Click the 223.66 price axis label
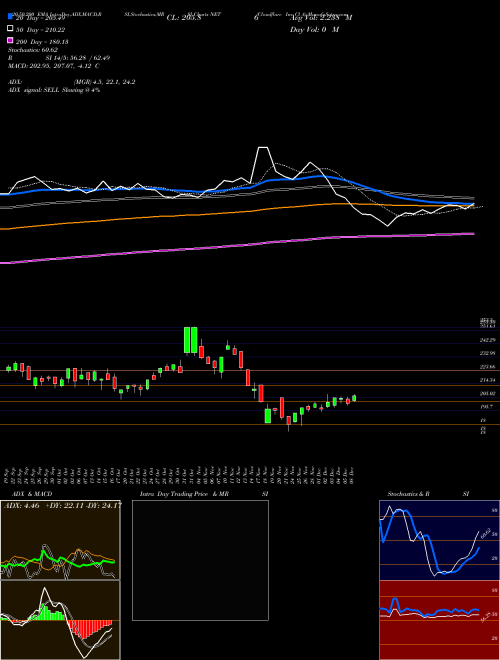Viewport: 500px width, 660px height. click(488, 367)
